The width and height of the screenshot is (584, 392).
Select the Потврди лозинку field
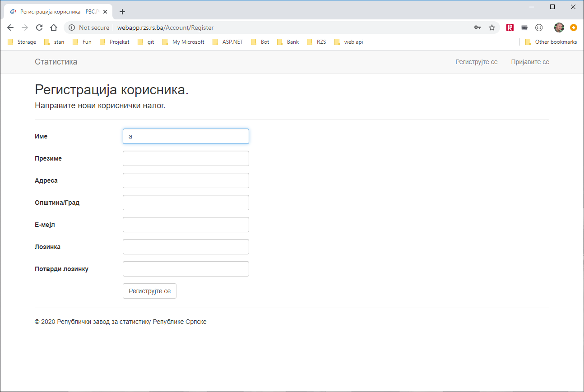[186, 269]
